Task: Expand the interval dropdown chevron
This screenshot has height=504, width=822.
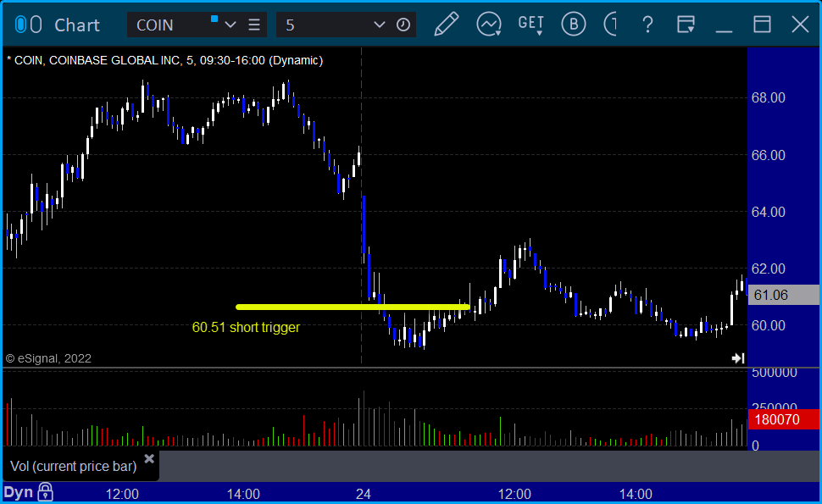Action: coord(380,25)
